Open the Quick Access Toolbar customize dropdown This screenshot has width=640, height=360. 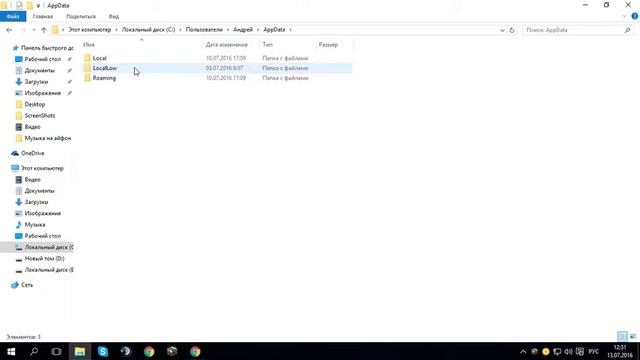pyautogui.click(x=38, y=6)
